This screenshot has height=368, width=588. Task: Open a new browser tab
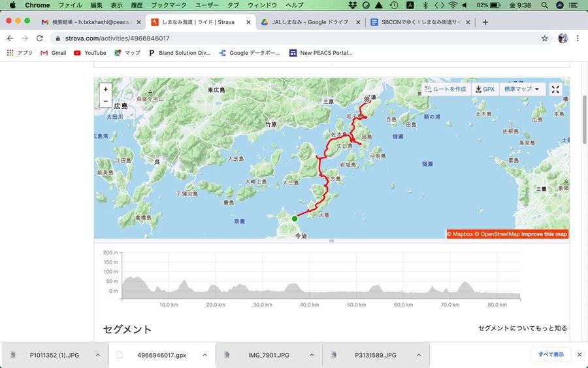coord(485,22)
